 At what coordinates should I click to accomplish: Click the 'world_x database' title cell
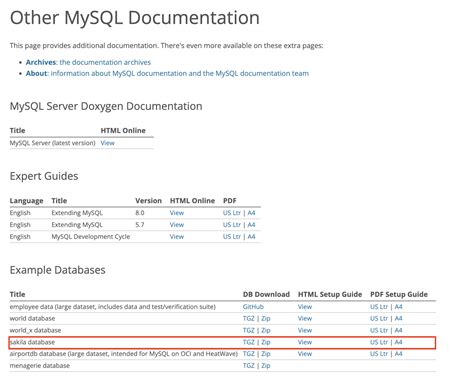(35, 330)
